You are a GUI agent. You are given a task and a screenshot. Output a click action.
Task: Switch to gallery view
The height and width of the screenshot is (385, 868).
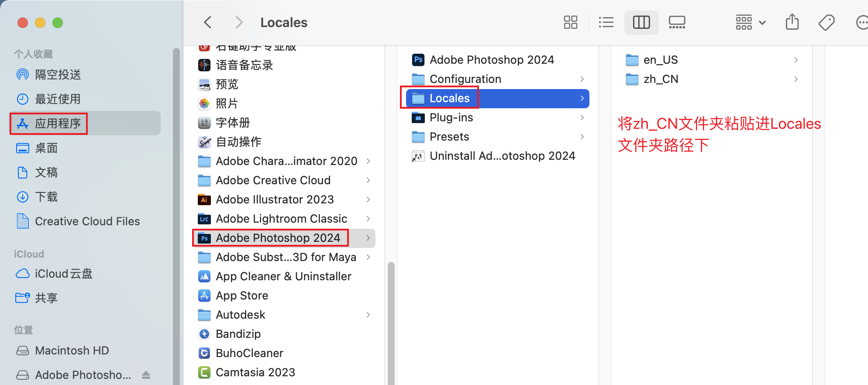coord(677,22)
